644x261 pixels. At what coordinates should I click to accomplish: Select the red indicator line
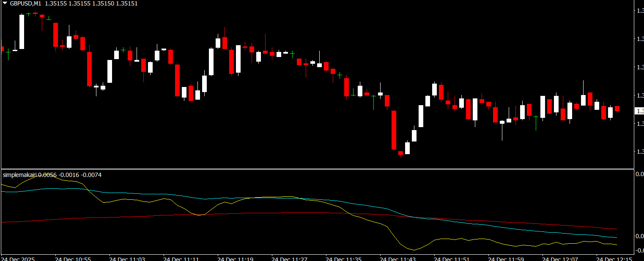click(x=127, y=217)
